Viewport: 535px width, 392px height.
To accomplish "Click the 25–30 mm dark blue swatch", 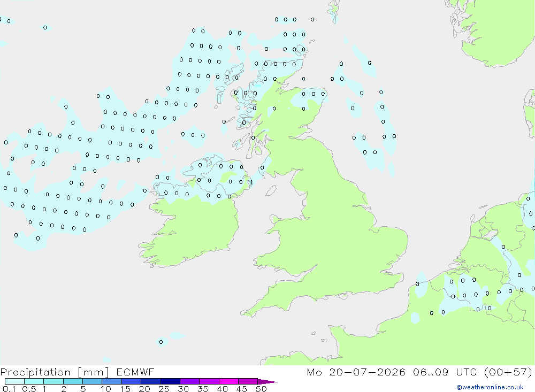I will coord(170,381).
